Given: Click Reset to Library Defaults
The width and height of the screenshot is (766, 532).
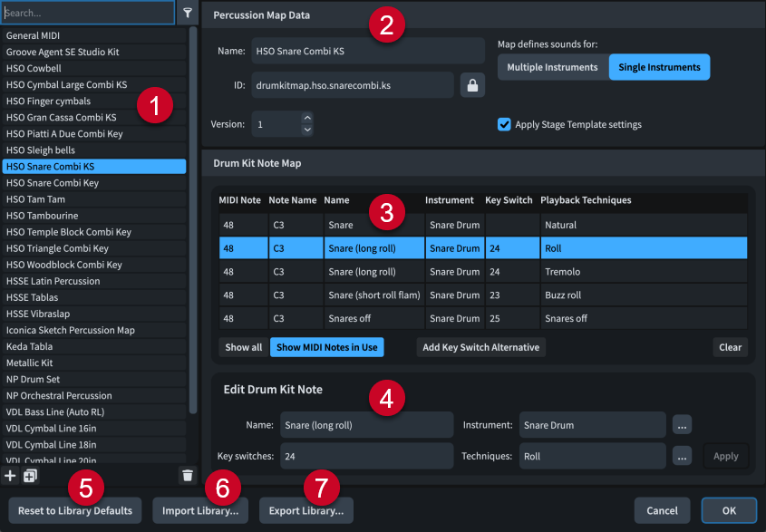Looking at the screenshot, I should tap(75, 510).
